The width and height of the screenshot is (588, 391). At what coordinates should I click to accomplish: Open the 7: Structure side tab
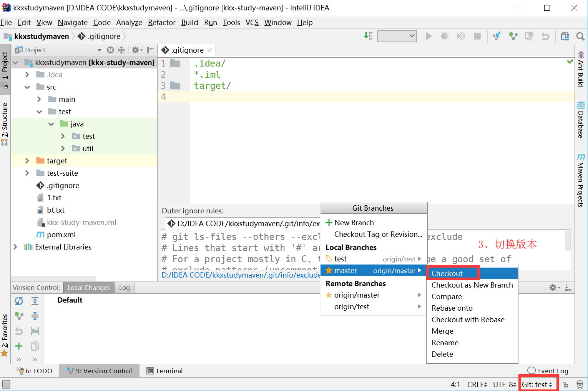(x=5, y=124)
